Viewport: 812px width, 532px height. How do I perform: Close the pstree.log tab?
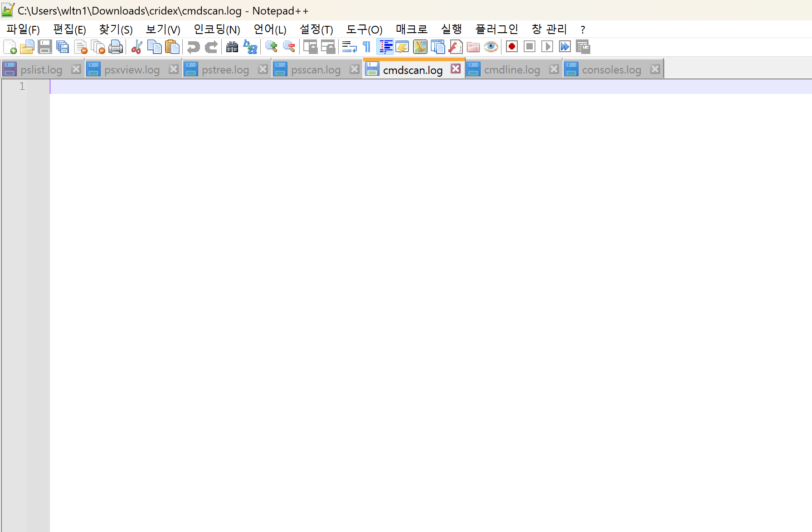263,69
